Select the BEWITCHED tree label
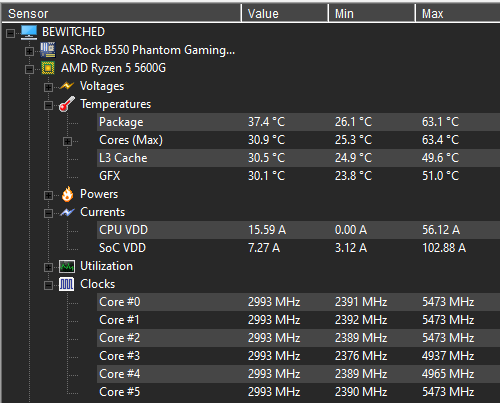The height and width of the screenshot is (403, 500). 73,32
